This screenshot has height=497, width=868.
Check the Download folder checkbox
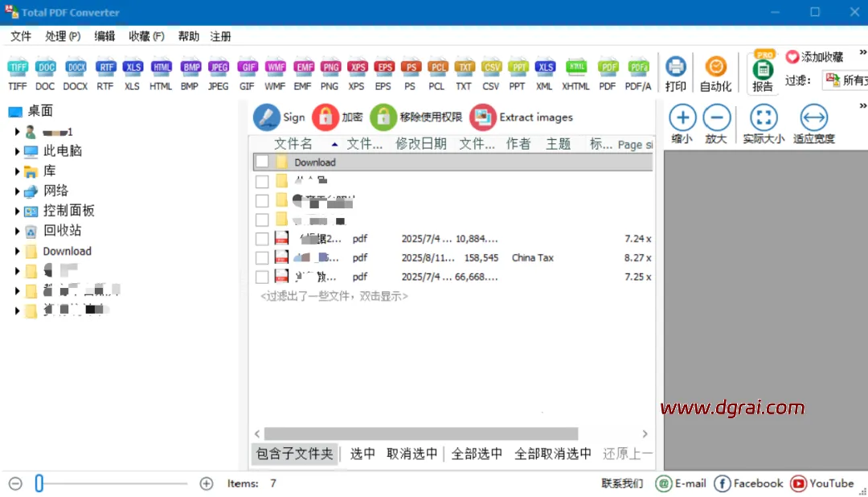262,162
